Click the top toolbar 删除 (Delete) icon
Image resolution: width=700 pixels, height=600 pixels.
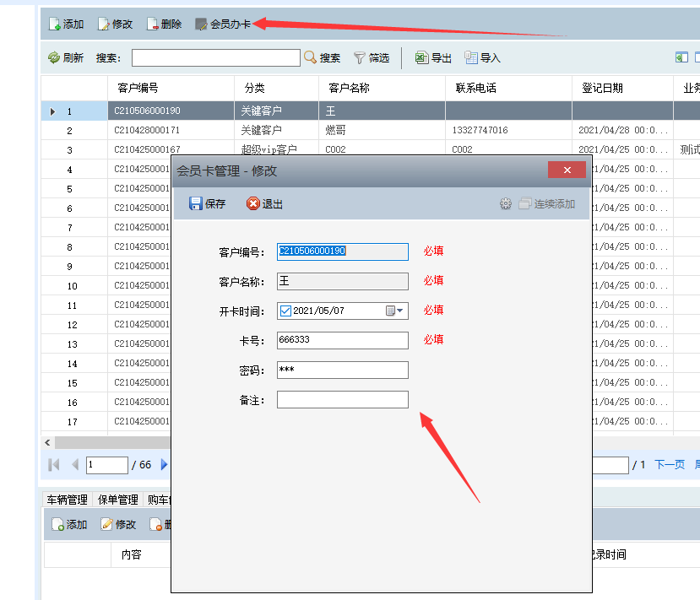tap(153, 24)
